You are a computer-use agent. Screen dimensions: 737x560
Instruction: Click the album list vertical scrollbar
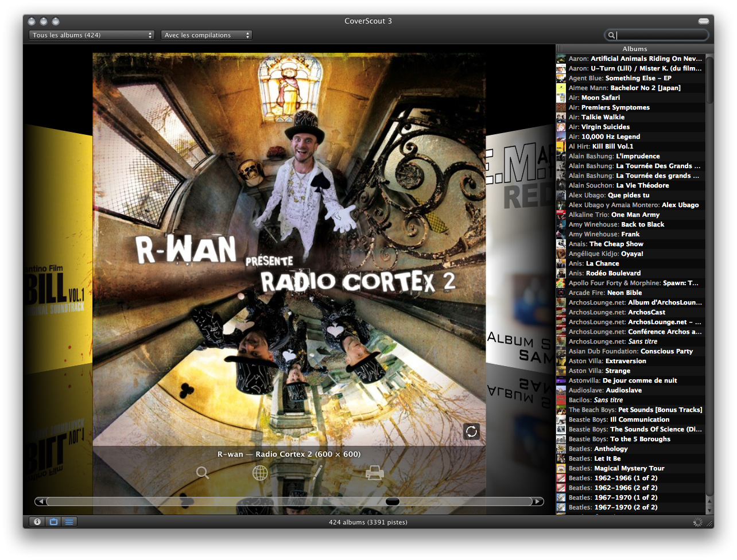coord(709,80)
